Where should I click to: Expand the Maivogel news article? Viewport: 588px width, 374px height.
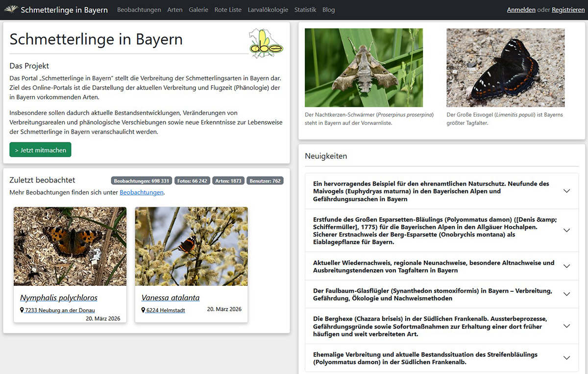click(x=566, y=191)
